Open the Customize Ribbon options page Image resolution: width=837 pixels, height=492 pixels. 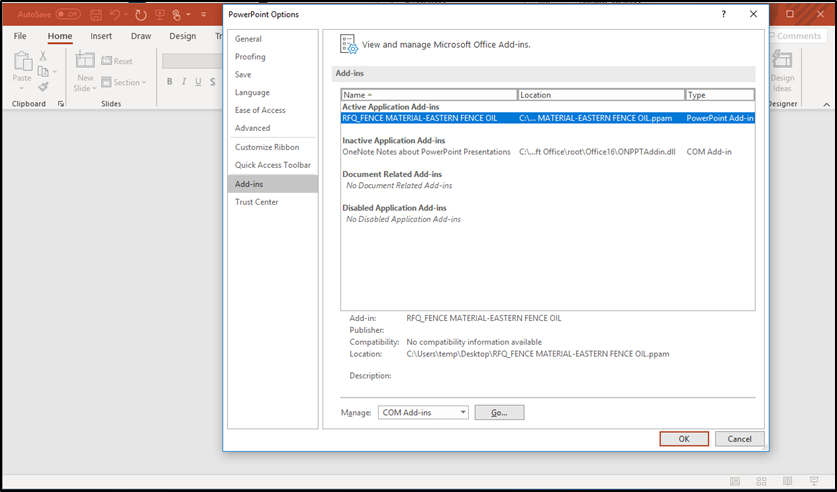click(266, 147)
